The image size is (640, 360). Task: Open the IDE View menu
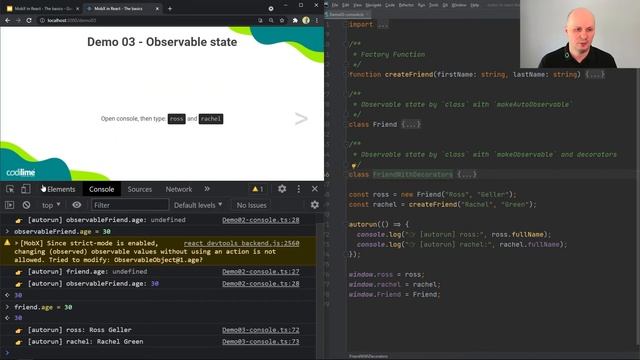point(357,5)
